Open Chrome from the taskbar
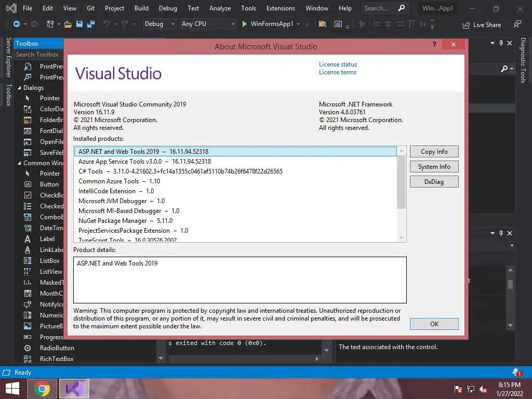The height and width of the screenshot is (399, 532). tap(42, 389)
